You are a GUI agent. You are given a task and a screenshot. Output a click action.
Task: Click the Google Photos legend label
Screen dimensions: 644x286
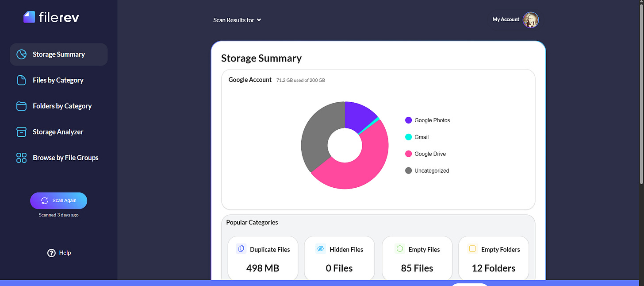432,120
